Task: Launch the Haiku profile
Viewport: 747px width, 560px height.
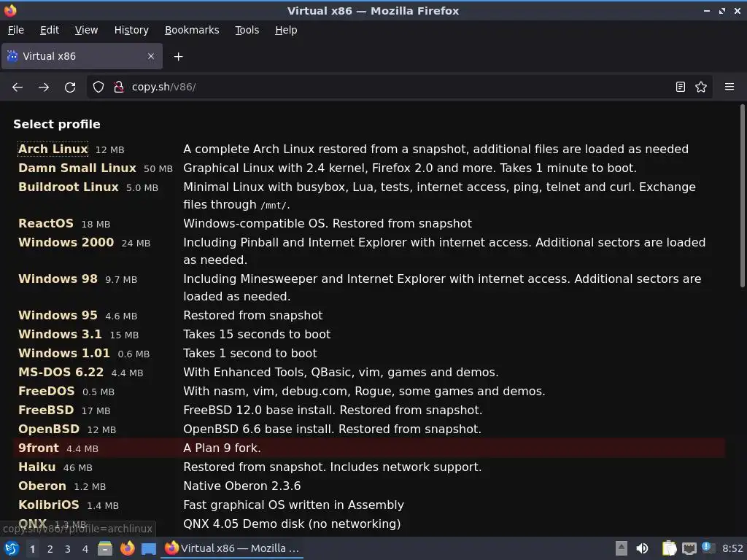Action: 36,467
